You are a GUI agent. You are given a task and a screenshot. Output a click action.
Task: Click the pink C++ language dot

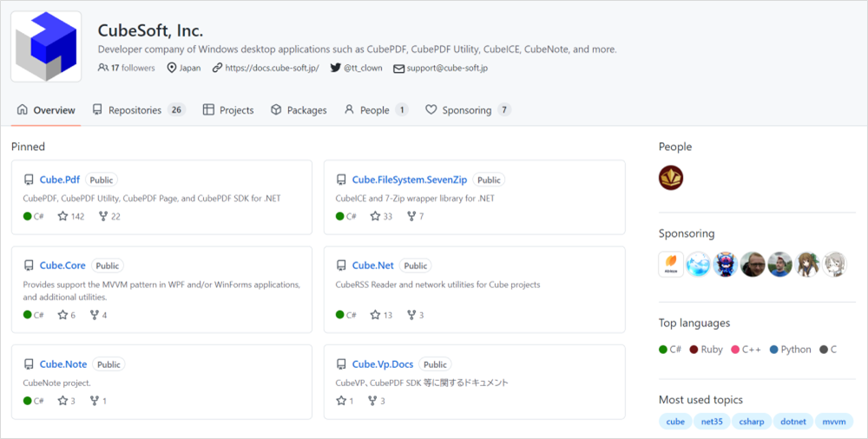(735, 350)
